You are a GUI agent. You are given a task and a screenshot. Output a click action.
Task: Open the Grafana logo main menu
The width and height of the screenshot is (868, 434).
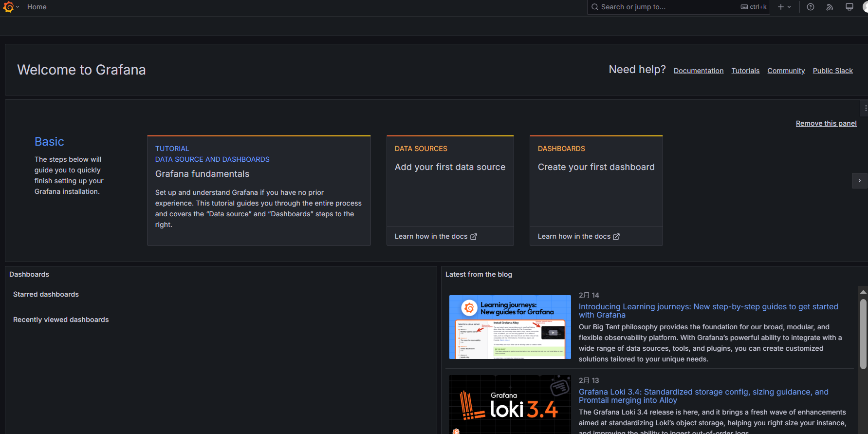coord(8,7)
